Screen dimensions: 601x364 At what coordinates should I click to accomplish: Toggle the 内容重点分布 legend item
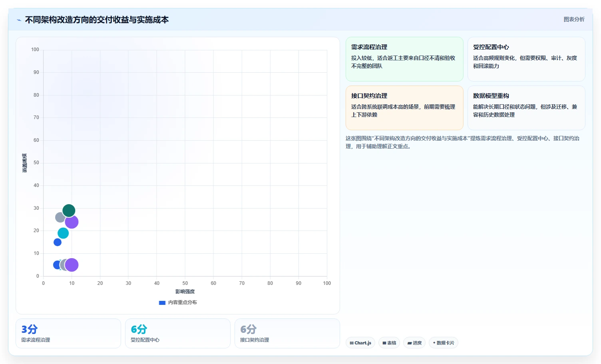click(178, 302)
